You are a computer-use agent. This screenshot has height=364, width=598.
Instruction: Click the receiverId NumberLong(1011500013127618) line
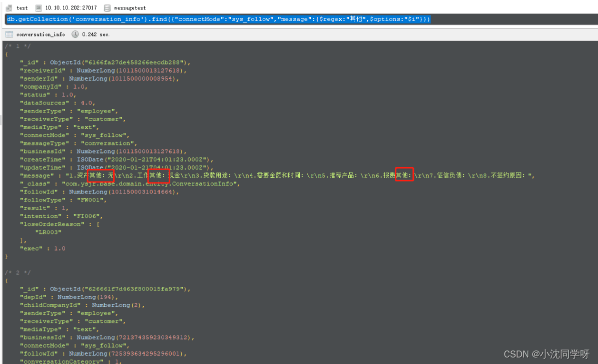click(x=104, y=70)
